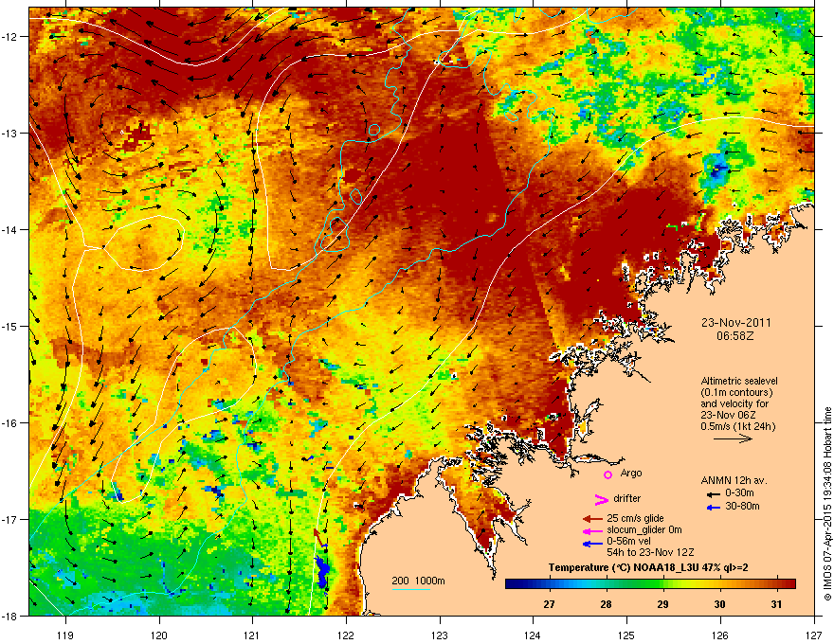Click the -17 latitude axis label
The image size is (834, 644).
[x=9, y=519]
